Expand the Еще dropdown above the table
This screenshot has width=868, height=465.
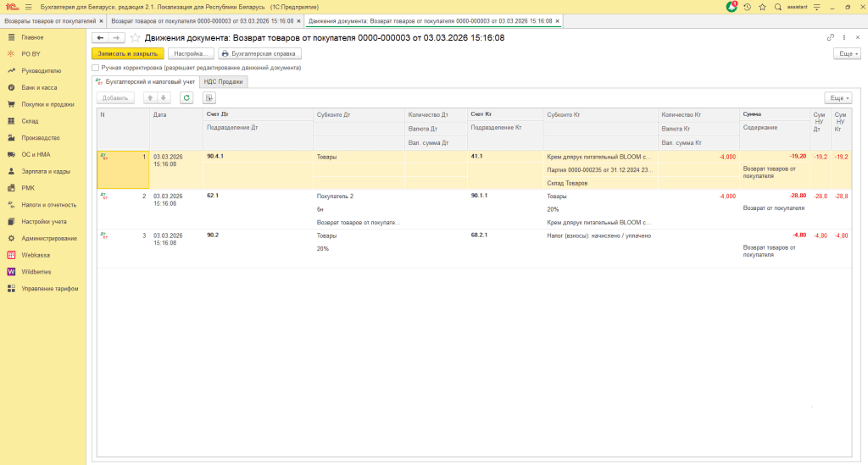pyautogui.click(x=837, y=97)
